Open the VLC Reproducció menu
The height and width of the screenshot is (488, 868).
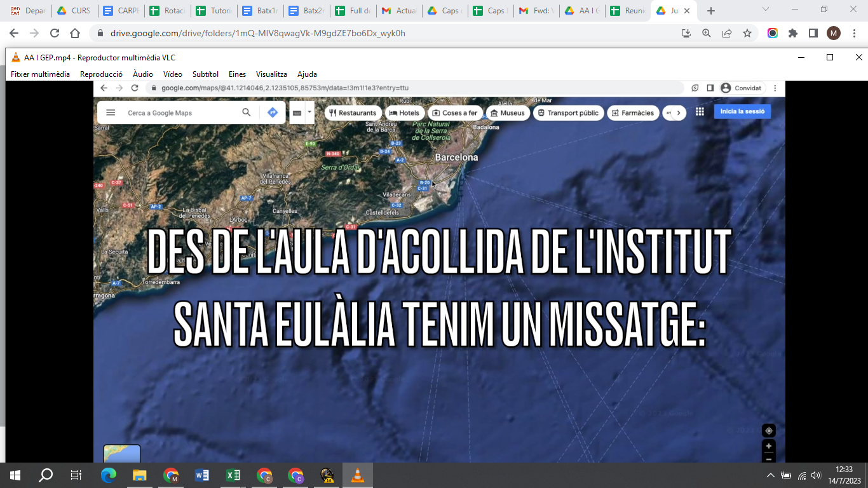point(101,74)
